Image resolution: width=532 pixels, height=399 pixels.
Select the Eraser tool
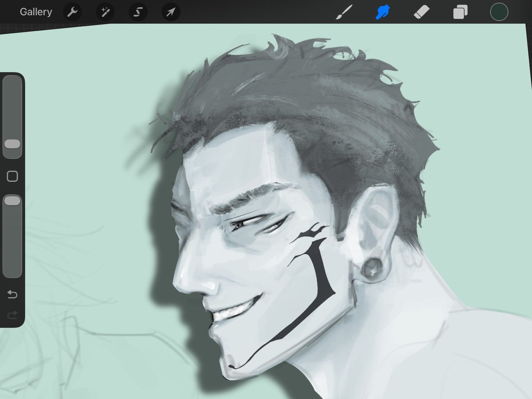pos(422,12)
